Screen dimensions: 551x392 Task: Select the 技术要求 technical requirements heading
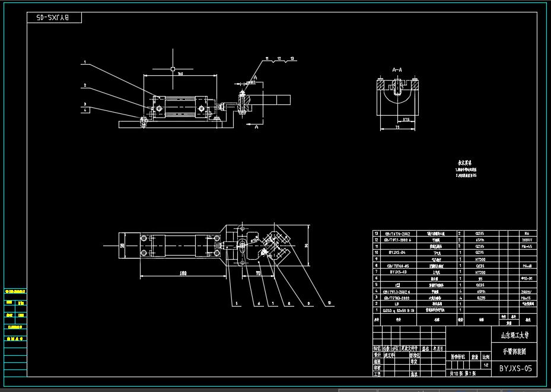(x=464, y=163)
